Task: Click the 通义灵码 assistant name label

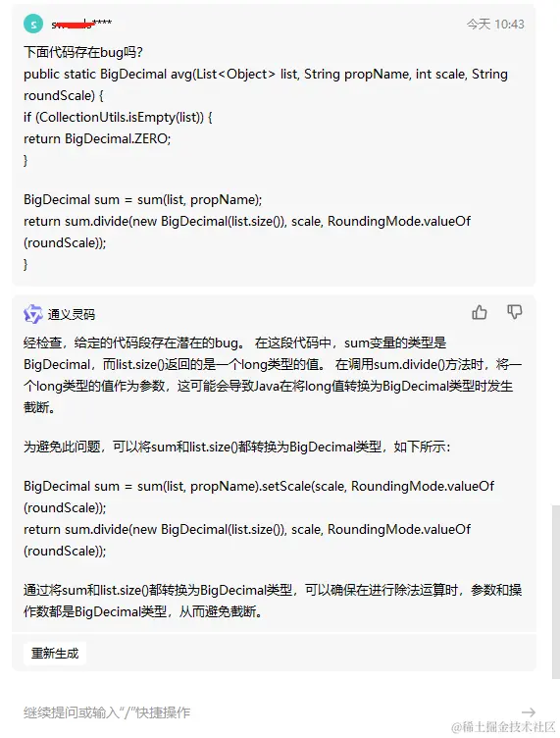Action: pos(72,314)
